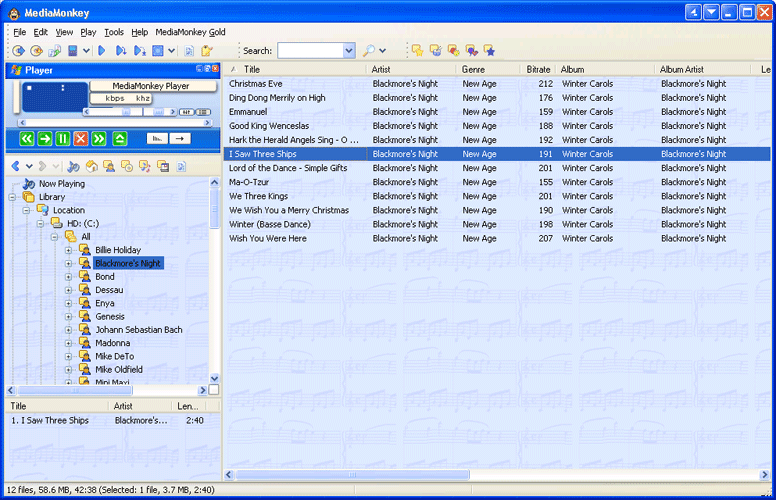Sort list by Title column header
Viewport: 776px width, 500px height.
click(296, 69)
